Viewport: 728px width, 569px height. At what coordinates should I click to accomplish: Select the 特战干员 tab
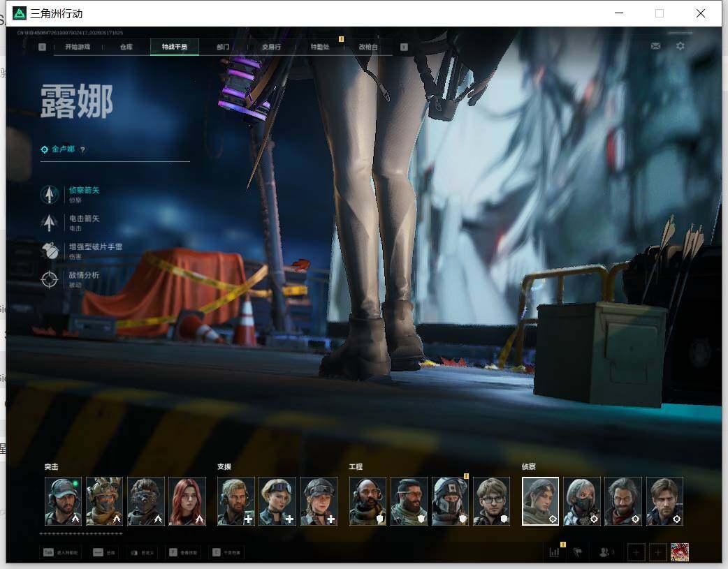[175, 47]
